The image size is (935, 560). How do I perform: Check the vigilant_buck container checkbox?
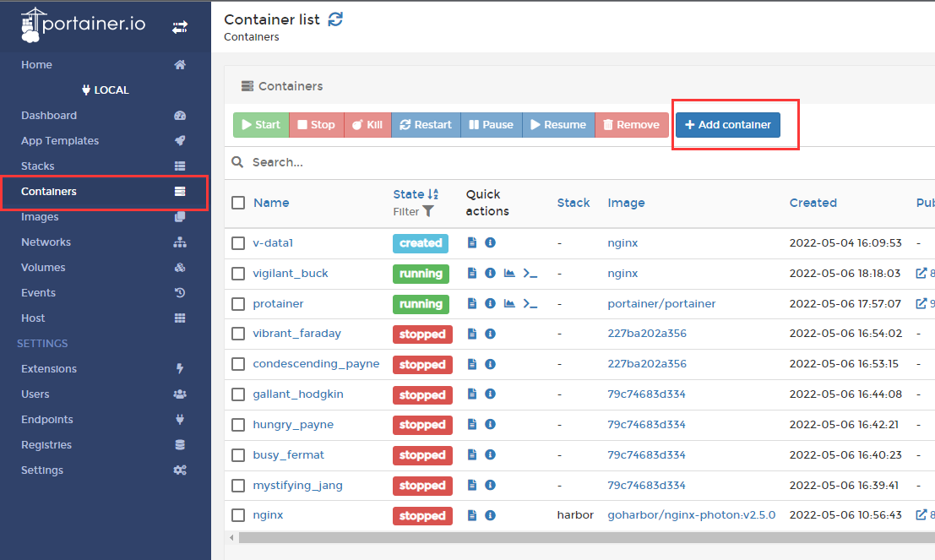(238, 274)
